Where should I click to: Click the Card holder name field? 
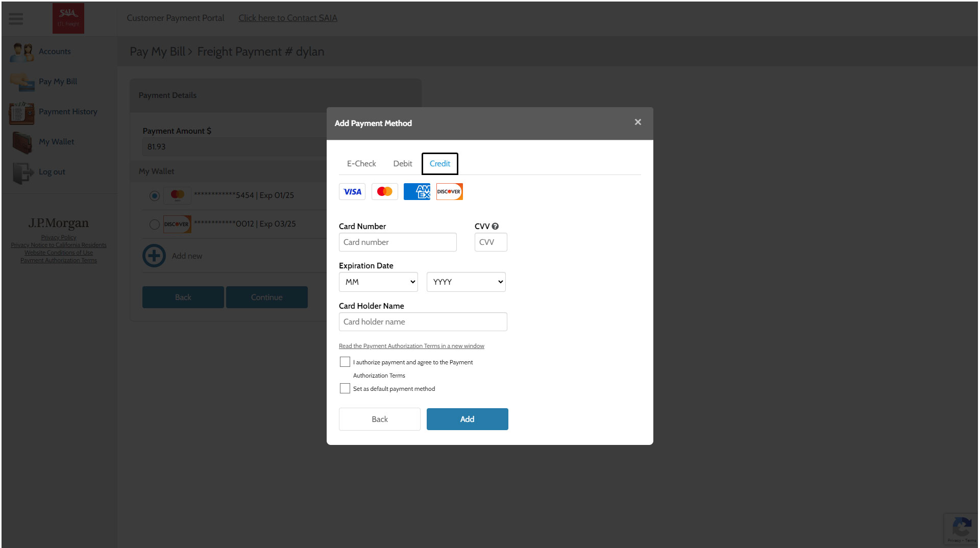[x=423, y=322]
